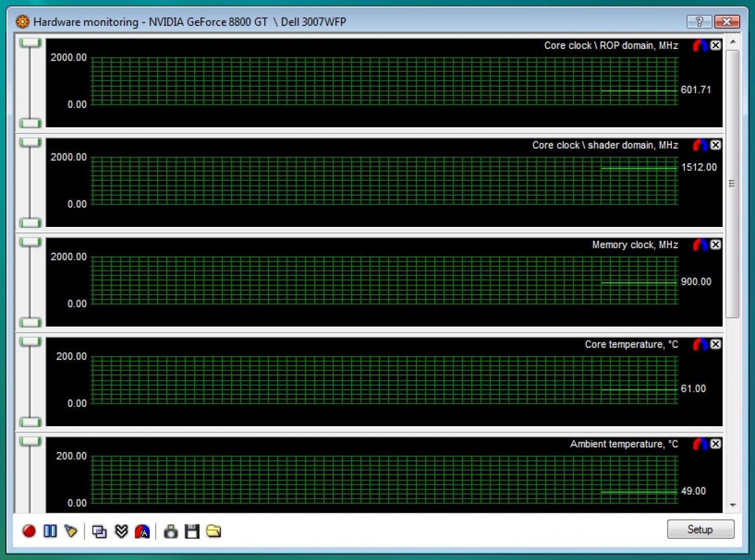Pause monitoring with the blue pause icon
Viewport: 755px width, 560px height.
[x=50, y=531]
